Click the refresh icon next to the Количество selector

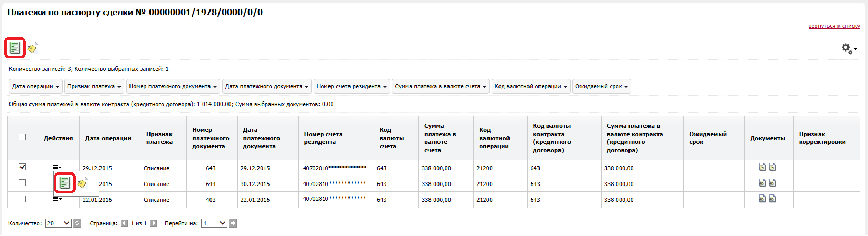coord(77,223)
